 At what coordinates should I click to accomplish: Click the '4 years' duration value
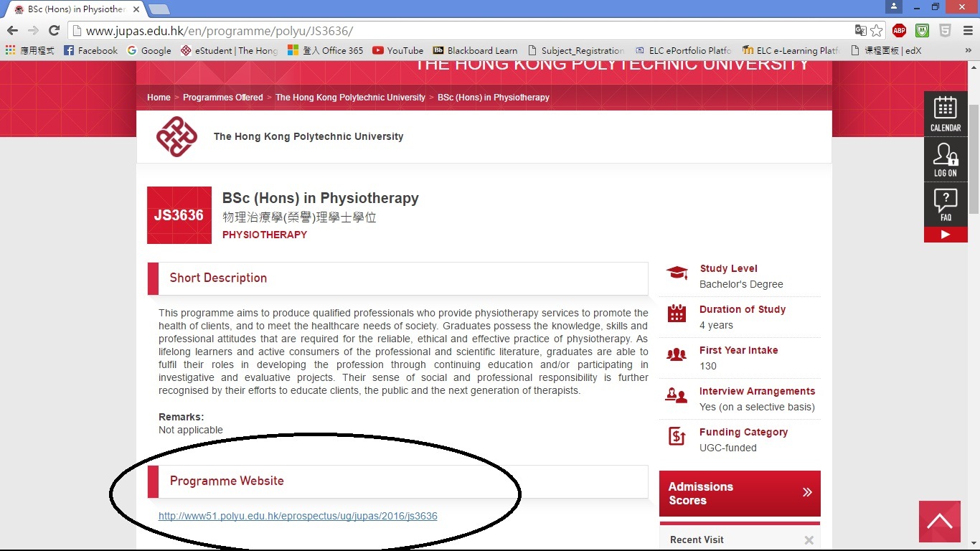[716, 325]
